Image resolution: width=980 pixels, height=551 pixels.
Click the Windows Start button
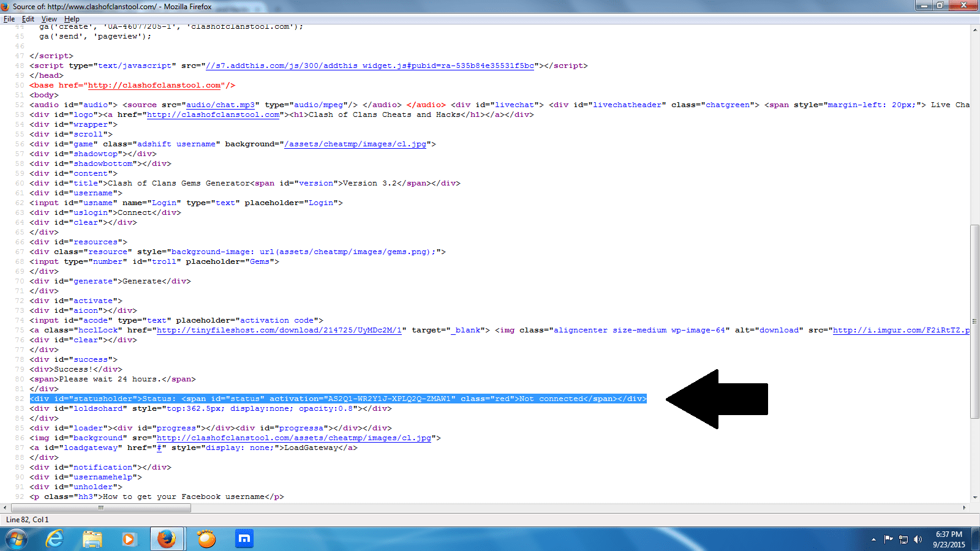[x=17, y=539]
